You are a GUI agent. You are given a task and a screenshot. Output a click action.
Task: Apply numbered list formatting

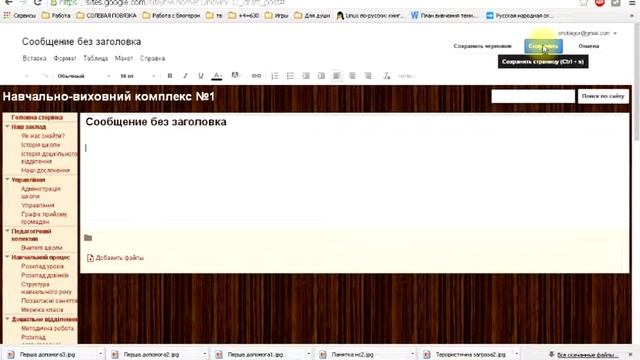click(x=275, y=76)
